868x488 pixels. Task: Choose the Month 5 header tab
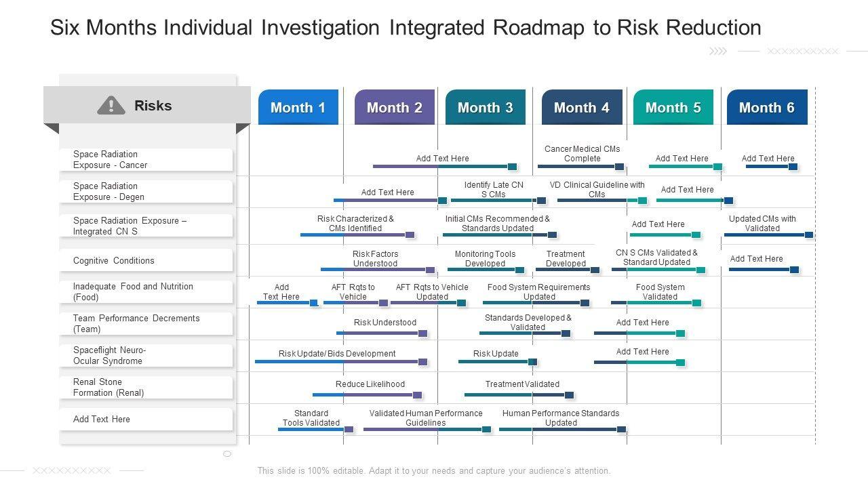point(673,107)
